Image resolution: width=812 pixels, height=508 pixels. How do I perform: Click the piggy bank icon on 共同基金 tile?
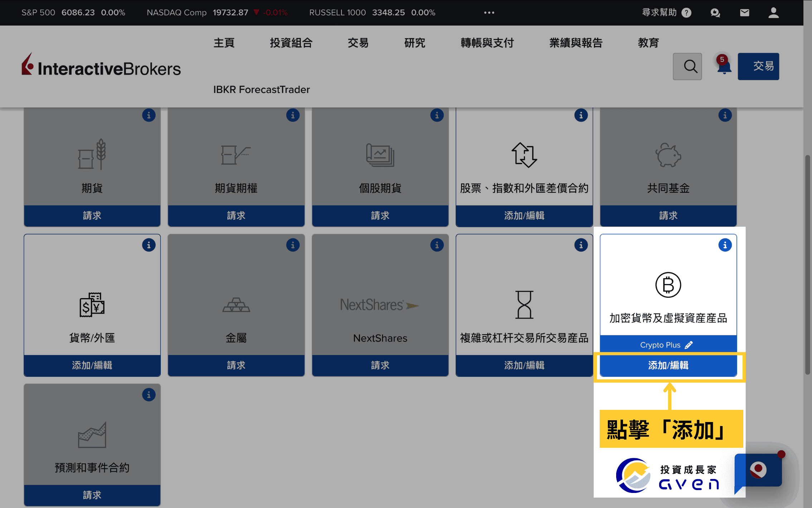(668, 156)
